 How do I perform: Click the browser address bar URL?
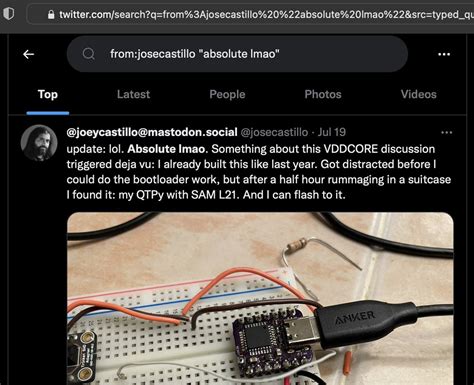coord(266,14)
